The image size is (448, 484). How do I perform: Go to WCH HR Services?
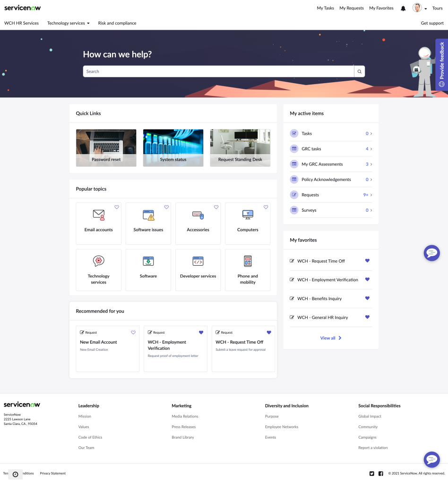pyautogui.click(x=22, y=23)
